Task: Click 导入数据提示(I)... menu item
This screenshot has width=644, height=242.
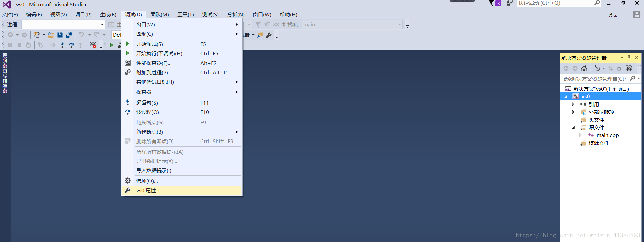Action: pyautogui.click(x=182, y=170)
